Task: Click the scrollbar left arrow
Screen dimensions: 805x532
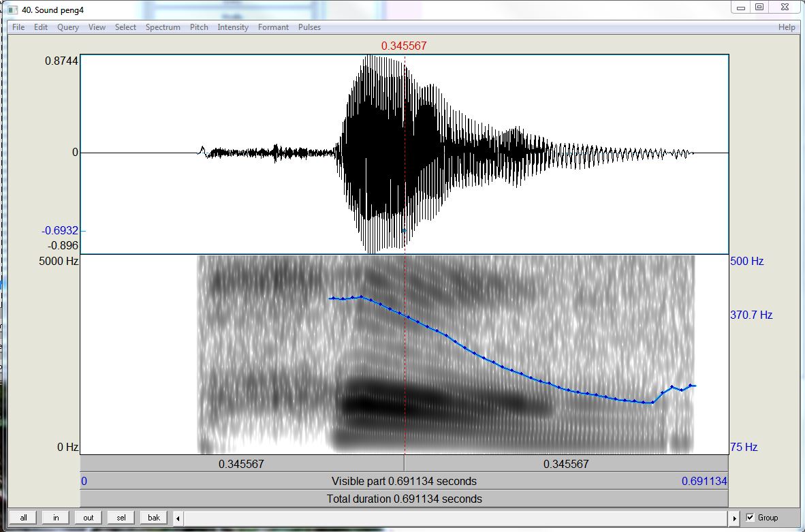Action: pyautogui.click(x=178, y=518)
